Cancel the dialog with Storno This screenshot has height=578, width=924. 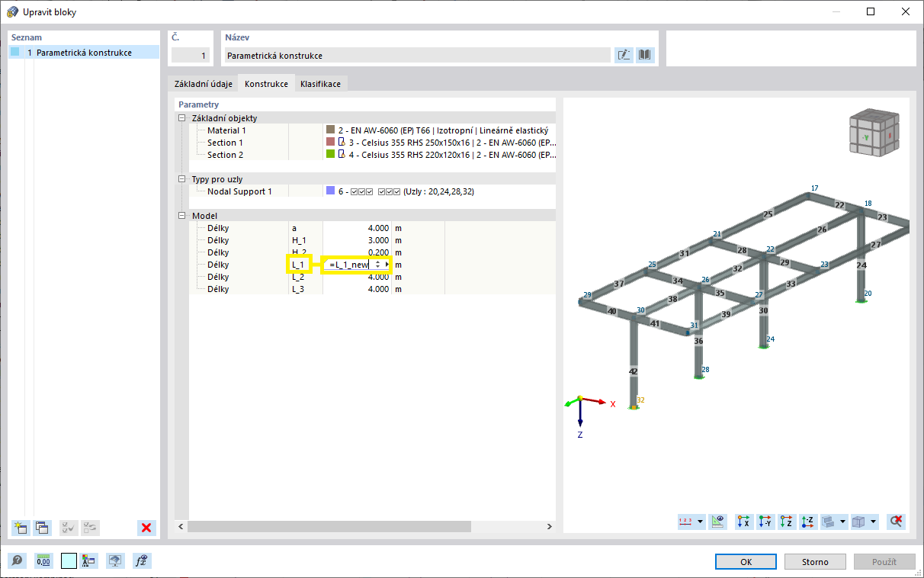point(815,562)
